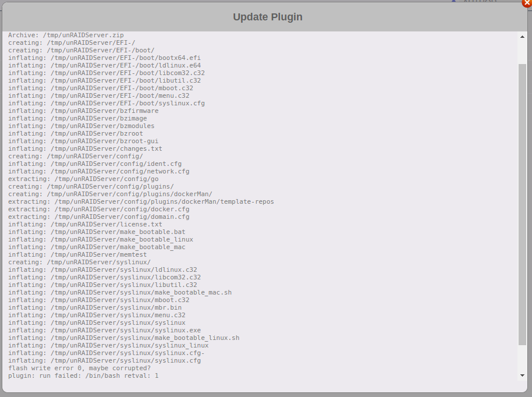Click the line inflating syslinux/make_bootable_mac.sh
The image size is (532, 397).
pyautogui.click(x=120, y=292)
